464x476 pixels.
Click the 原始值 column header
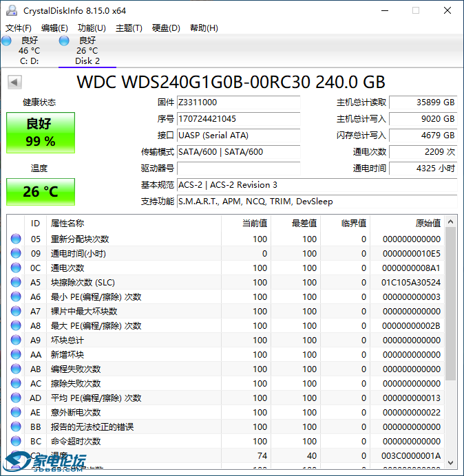(x=407, y=224)
